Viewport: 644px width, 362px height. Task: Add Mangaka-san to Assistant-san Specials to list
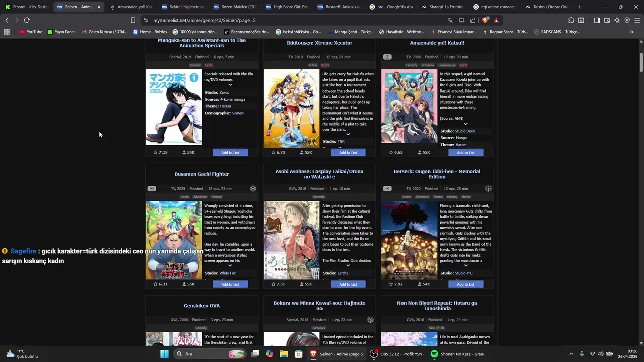tap(230, 152)
